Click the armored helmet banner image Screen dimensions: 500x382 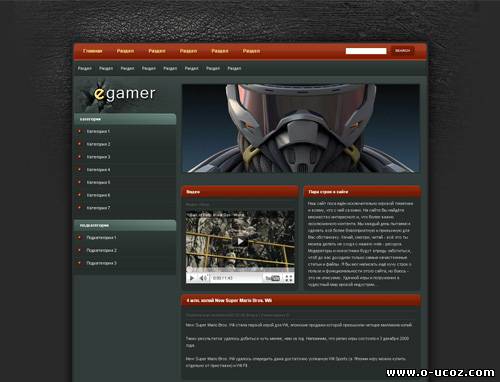[301, 128]
